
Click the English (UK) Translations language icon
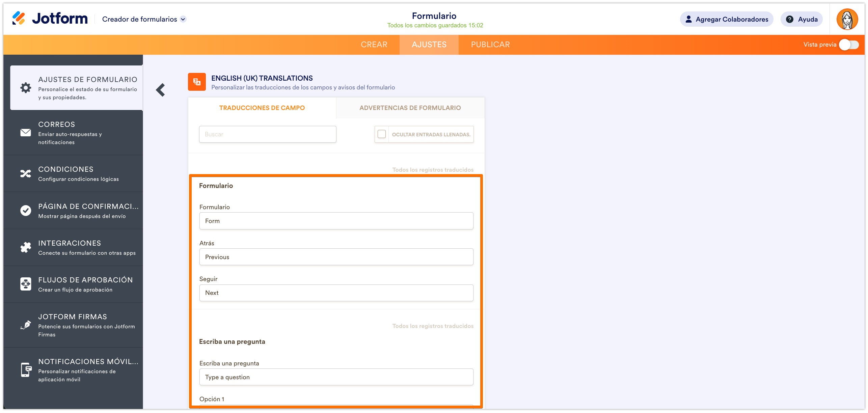pyautogui.click(x=197, y=81)
